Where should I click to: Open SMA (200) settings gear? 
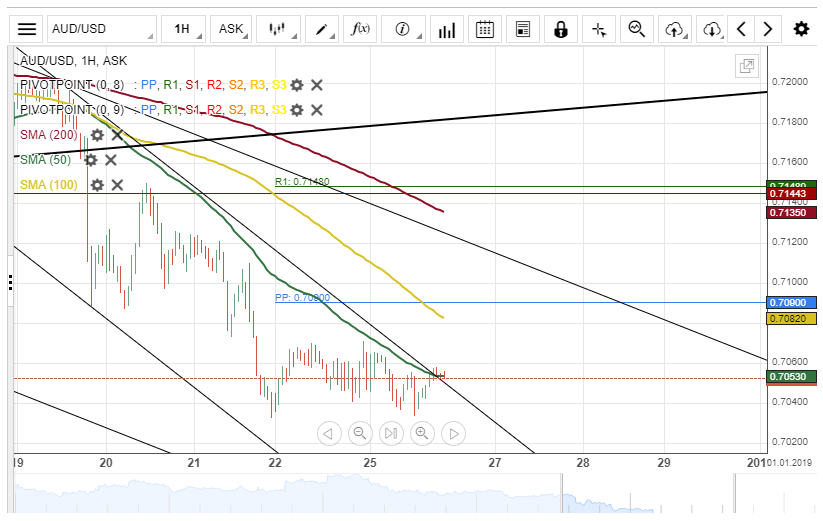[97, 135]
